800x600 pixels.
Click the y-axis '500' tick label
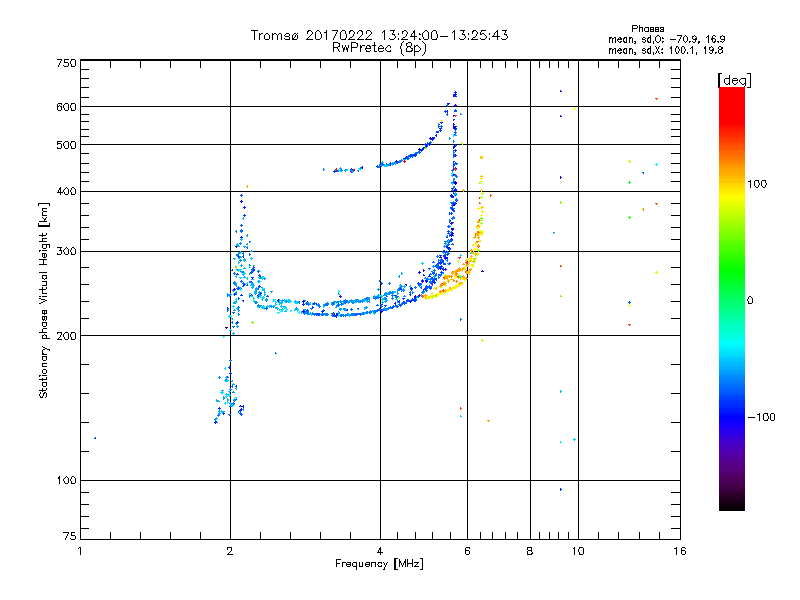click(66, 145)
